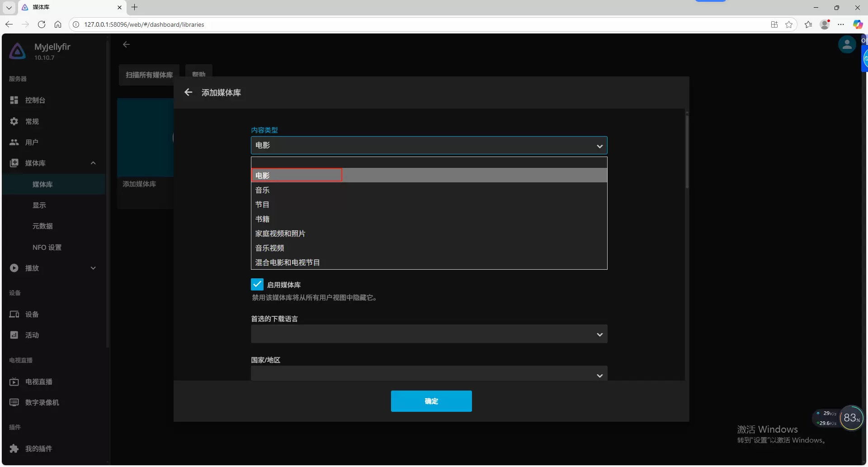Click the browser address bar URL
The width and height of the screenshot is (868, 467).
pyautogui.click(x=144, y=24)
